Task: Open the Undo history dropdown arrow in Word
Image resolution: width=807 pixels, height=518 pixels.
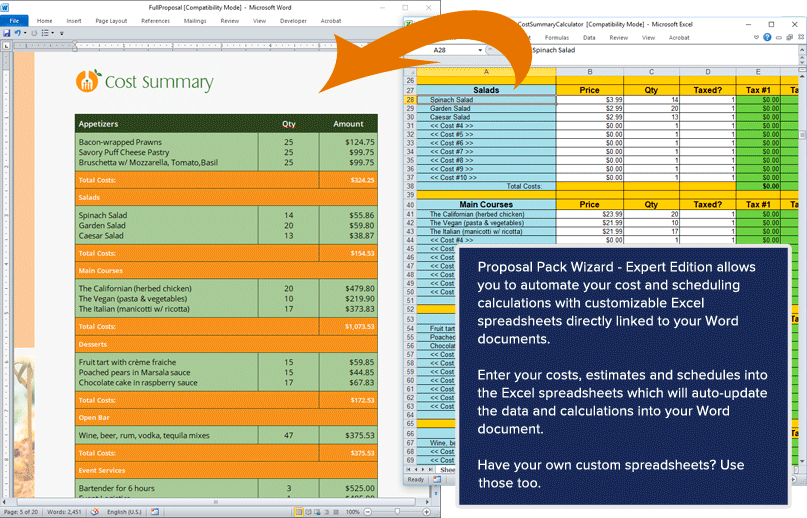Action: pyautogui.click(x=25, y=33)
